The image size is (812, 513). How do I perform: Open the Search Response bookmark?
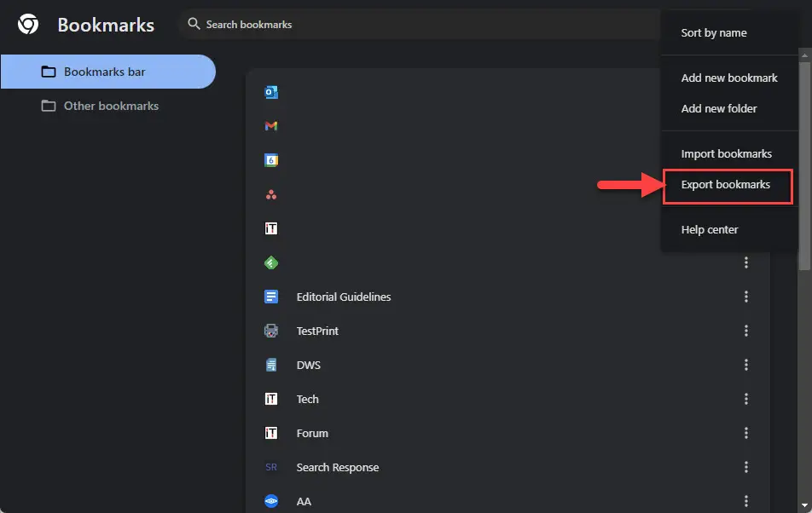coord(338,468)
